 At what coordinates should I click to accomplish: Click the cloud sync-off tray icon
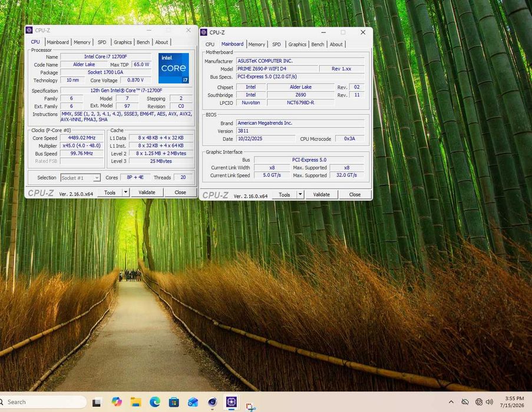pyautogui.click(x=465, y=402)
